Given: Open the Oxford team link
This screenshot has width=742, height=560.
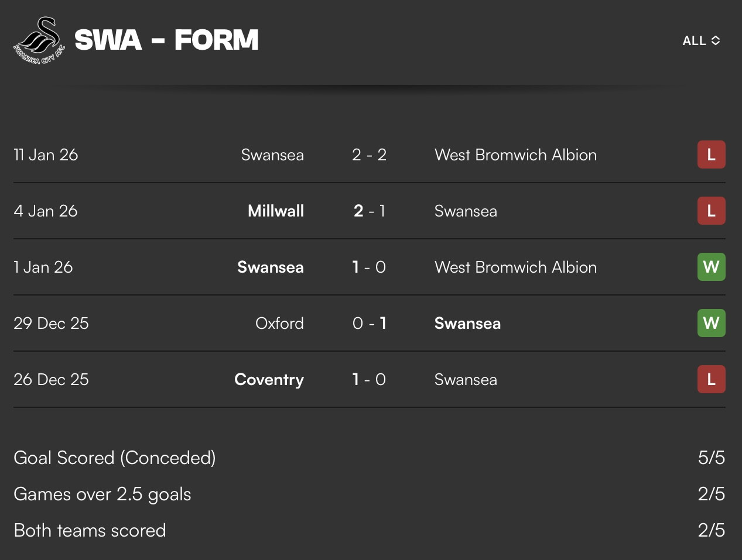Looking at the screenshot, I should click(279, 324).
